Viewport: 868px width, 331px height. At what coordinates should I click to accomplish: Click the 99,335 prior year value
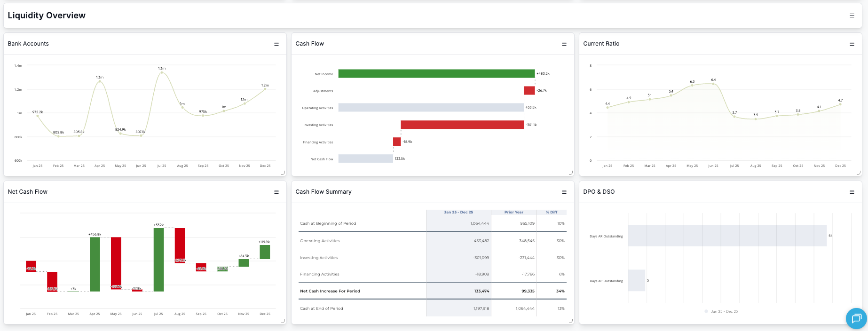point(528,291)
